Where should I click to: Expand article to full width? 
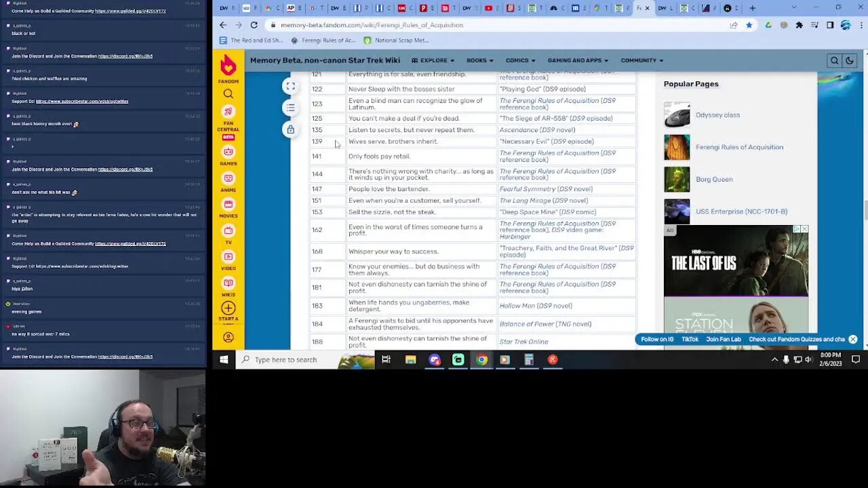tap(290, 86)
